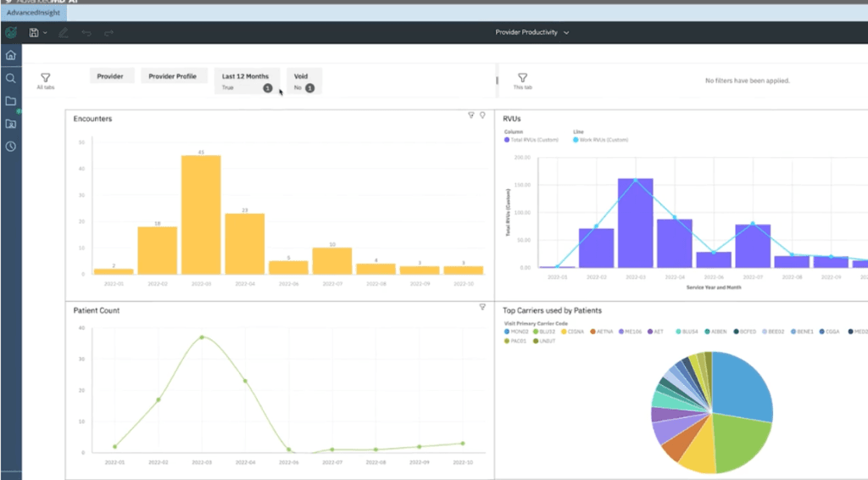
Task: Click the Service Year and Month axis label
Action: click(x=714, y=287)
